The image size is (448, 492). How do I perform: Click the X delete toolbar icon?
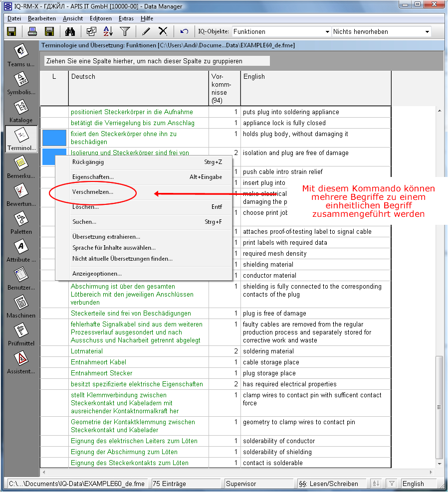tap(163, 31)
